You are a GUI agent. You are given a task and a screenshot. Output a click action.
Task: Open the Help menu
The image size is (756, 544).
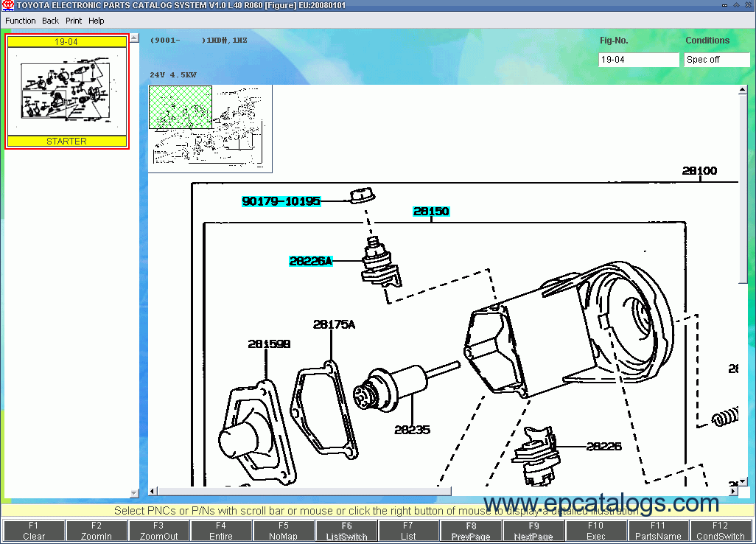(97, 21)
